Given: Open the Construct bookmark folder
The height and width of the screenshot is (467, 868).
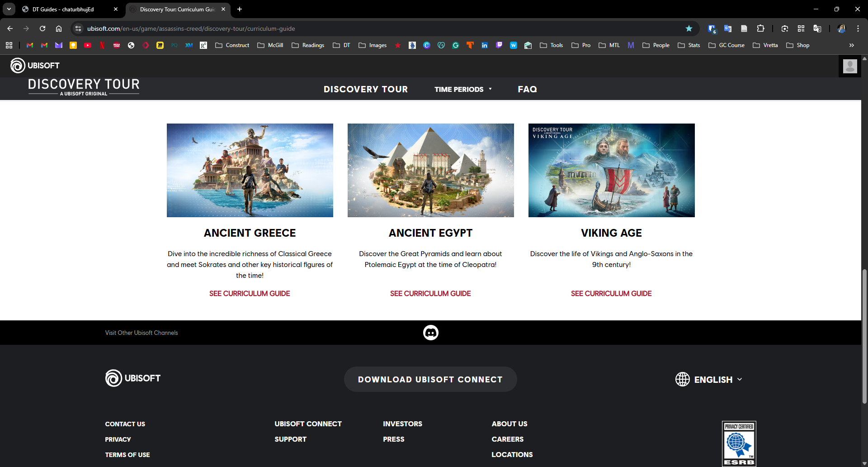Looking at the screenshot, I should coord(232,45).
